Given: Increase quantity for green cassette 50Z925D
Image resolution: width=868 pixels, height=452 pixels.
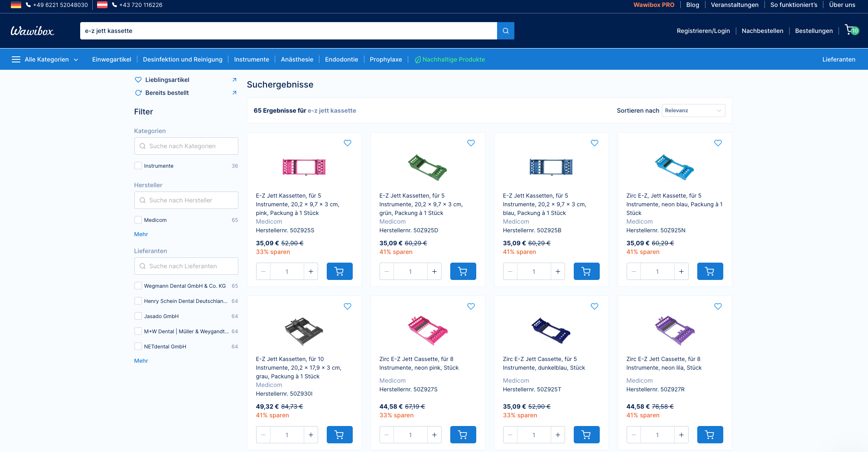Looking at the screenshot, I should click(x=434, y=271).
